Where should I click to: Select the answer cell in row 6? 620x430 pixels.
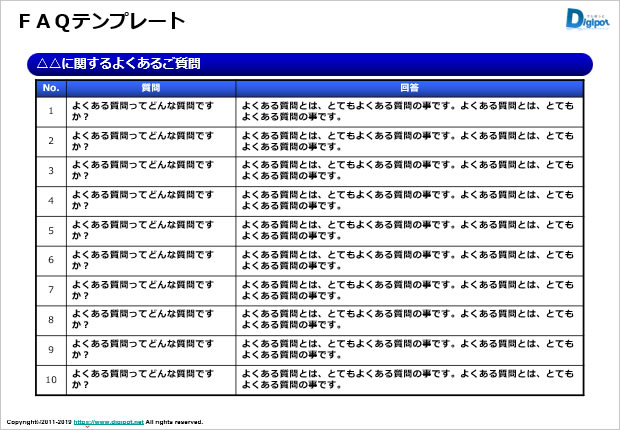(408, 260)
